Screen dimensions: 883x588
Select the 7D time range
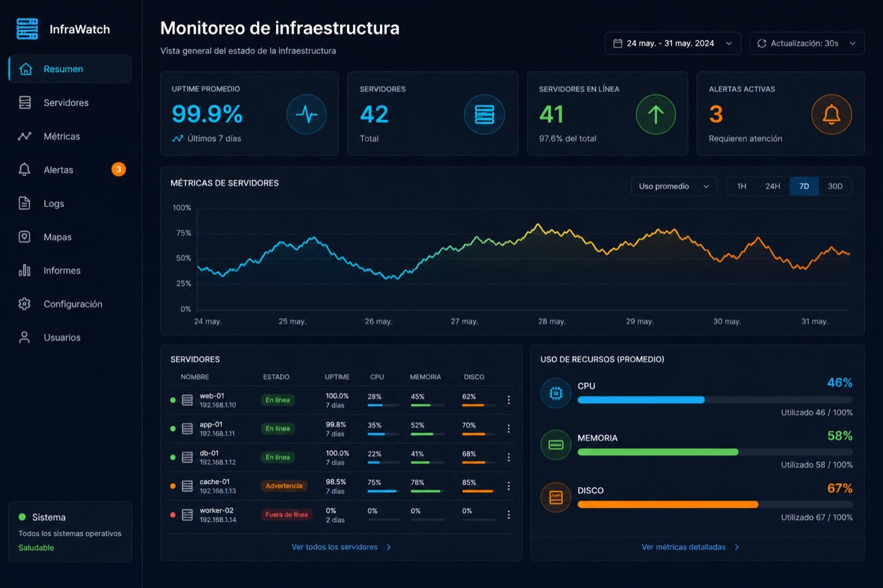tap(804, 186)
